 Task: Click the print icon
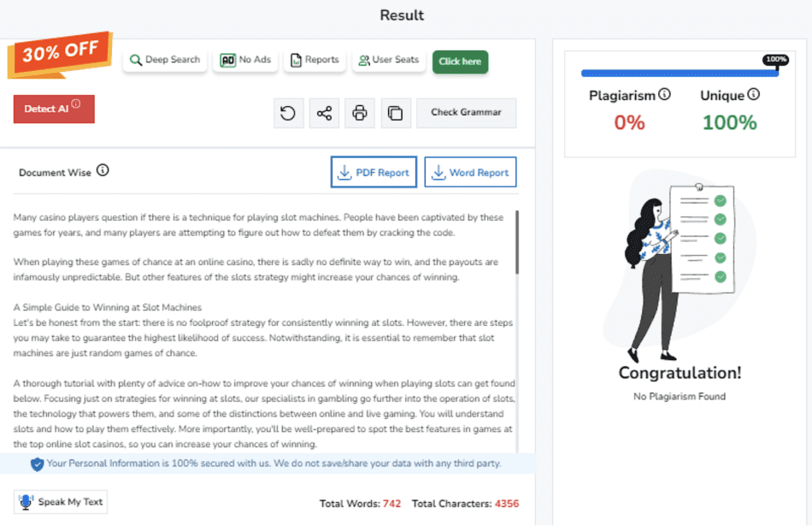coord(360,113)
